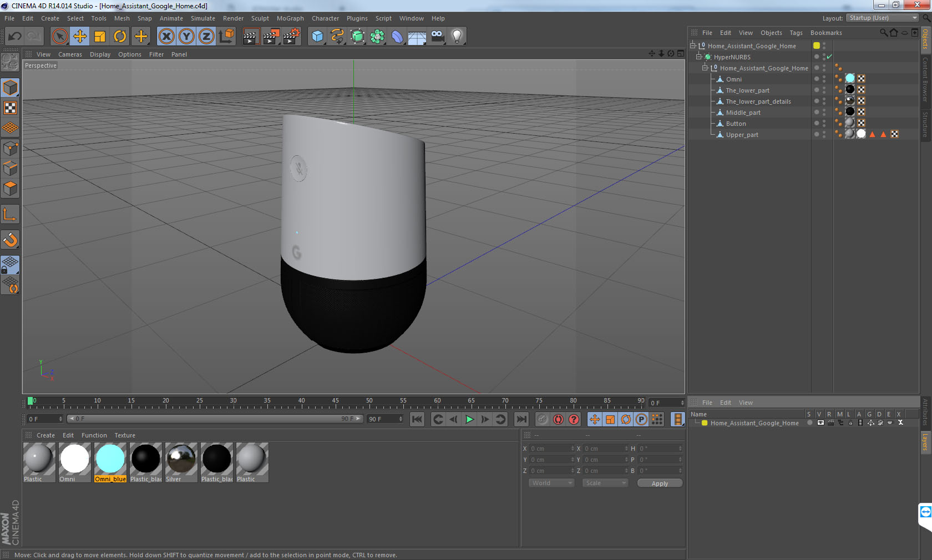This screenshot has width=932, height=560.
Task: Activate the Rotate tool
Action: coord(120,37)
